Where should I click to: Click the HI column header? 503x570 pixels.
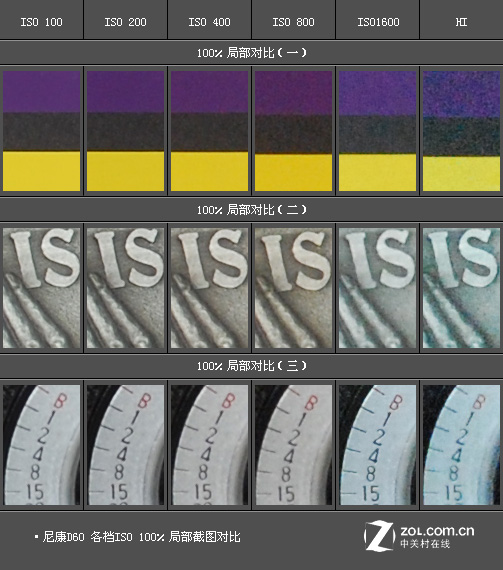[x=462, y=22]
